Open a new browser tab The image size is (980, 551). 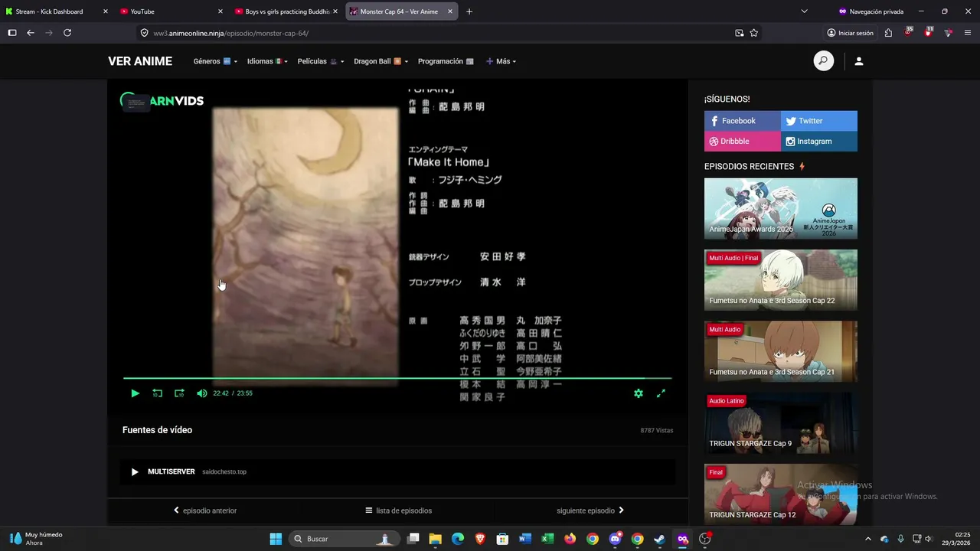pos(469,11)
